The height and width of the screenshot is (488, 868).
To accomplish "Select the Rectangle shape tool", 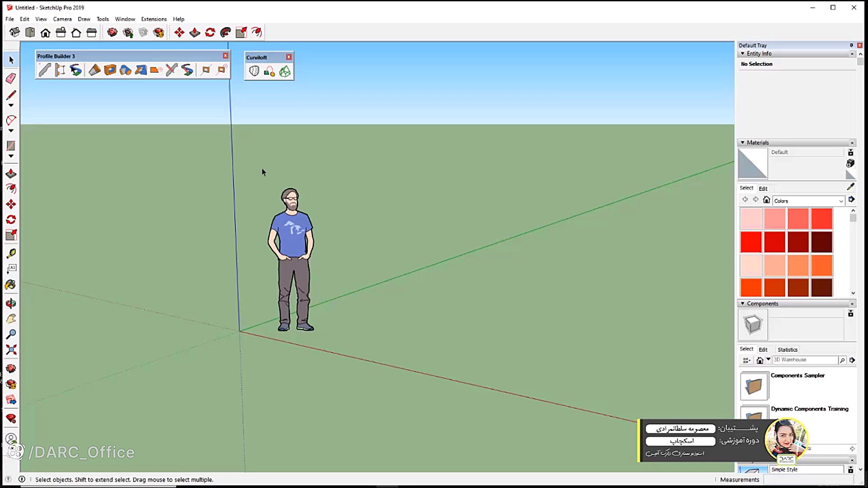I will (x=11, y=145).
